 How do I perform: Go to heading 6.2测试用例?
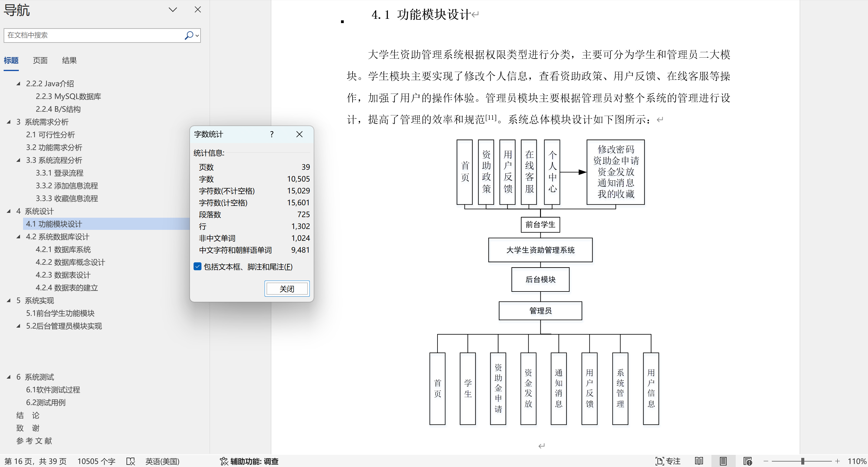(x=46, y=403)
